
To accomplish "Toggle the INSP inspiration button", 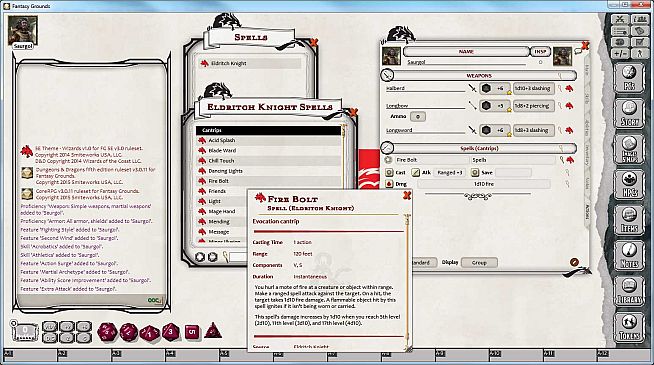I will coord(541,52).
